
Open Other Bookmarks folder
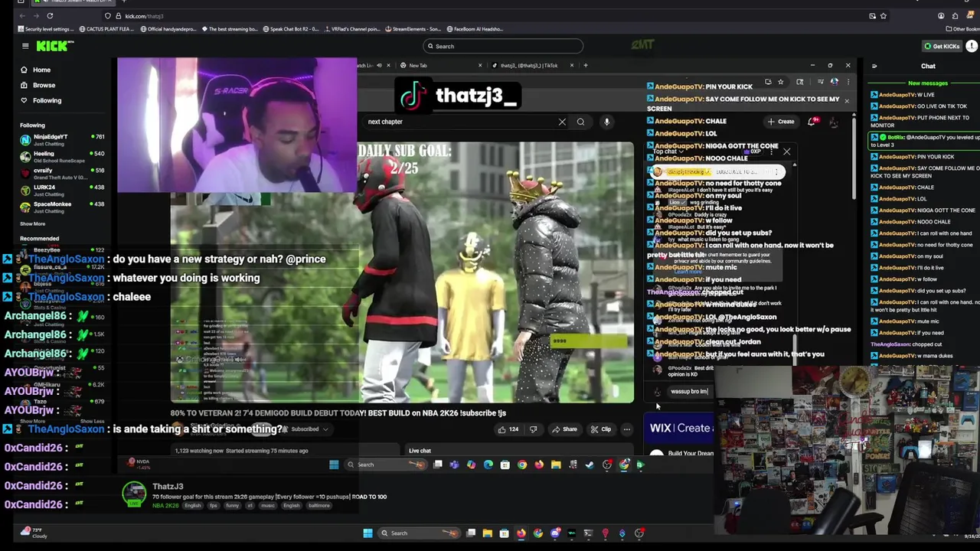[963, 29]
